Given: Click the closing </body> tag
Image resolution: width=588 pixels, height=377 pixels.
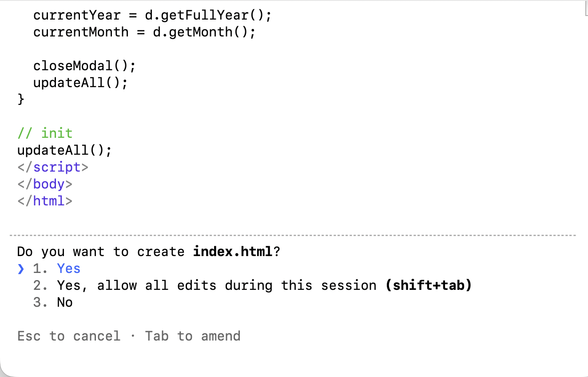Looking at the screenshot, I should (x=45, y=184).
